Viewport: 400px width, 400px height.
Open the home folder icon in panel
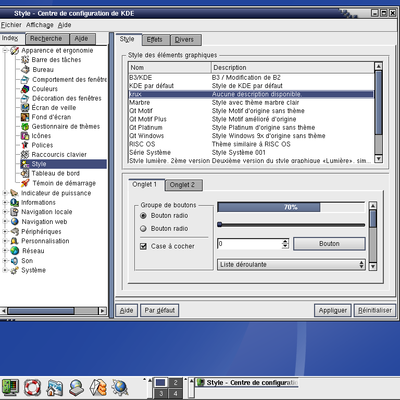pos(54,388)
